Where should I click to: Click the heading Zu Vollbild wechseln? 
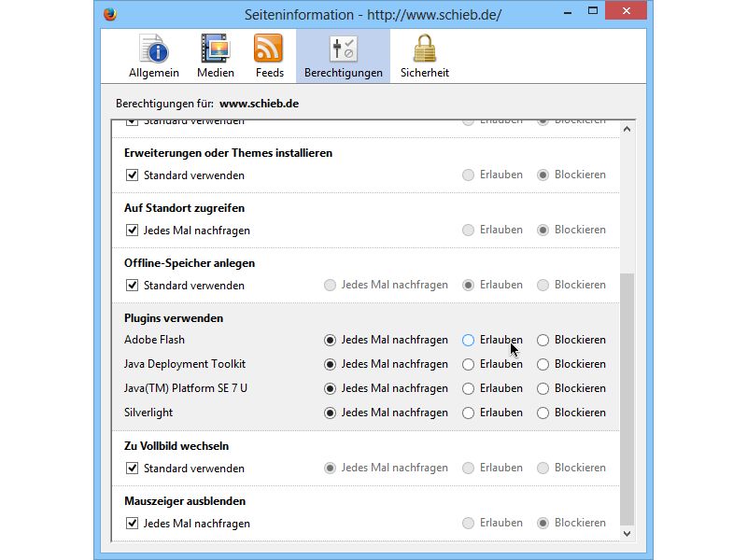click(x=176, y=446)
